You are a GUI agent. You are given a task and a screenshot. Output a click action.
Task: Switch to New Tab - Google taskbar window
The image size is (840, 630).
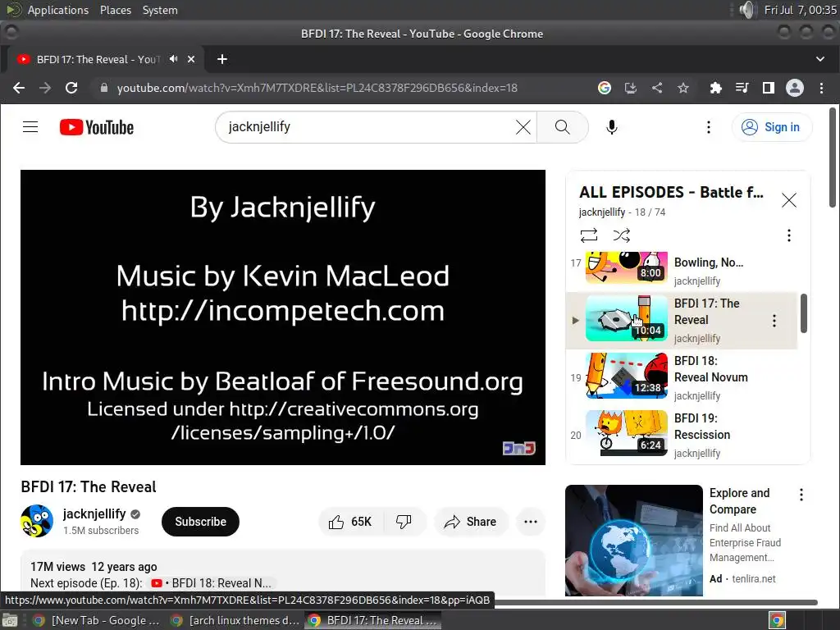click(x=97, y=620)
